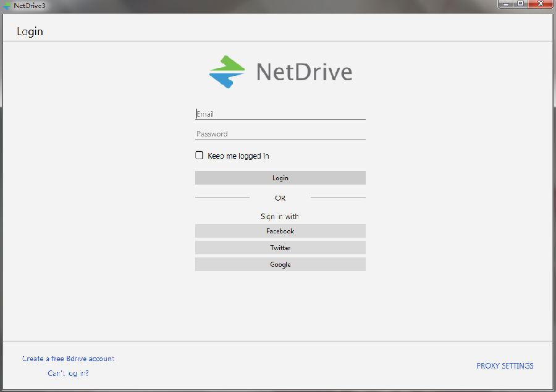Click the NetDrive3 icon in the title bar
The width and height of the screenshot is (556, 392).
coord(7,5)
